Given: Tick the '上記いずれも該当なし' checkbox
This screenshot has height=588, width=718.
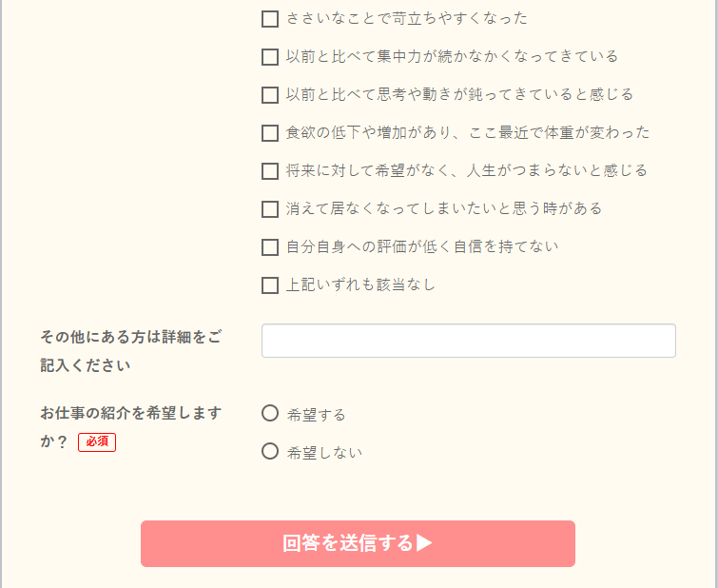Looking at the screenshot, I should 270,285.
